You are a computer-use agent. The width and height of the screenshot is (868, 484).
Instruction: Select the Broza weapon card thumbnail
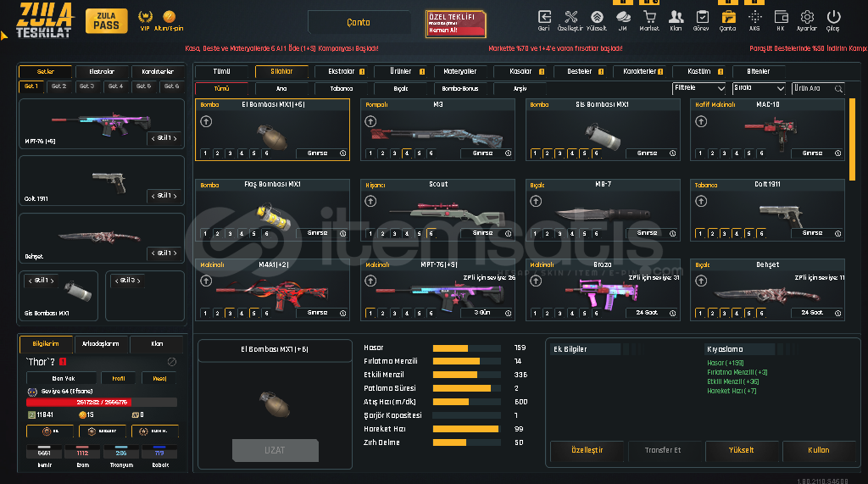[603, 292]
